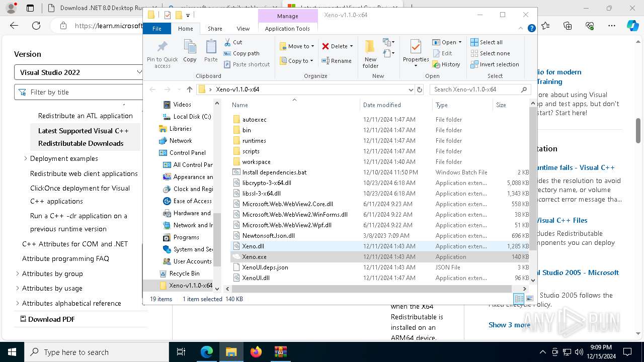Go up one folder level
The width and height of the screenshot is (644, 362).
(189, 89)
